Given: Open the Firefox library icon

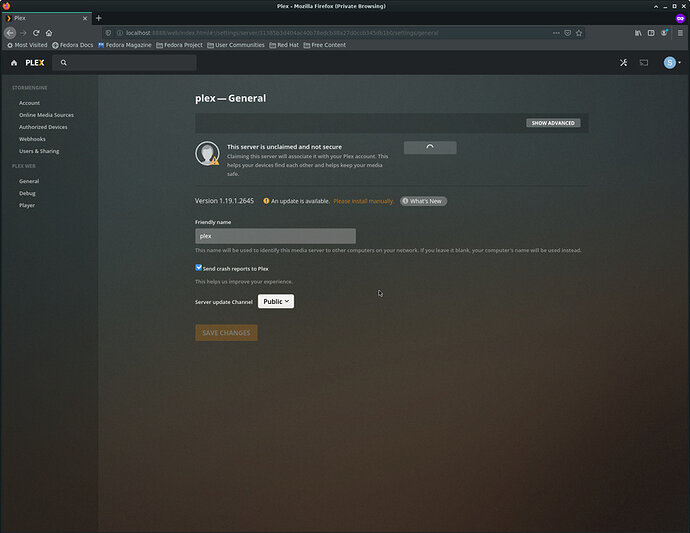Looking at the screenshot, I should [x=638, y=33].
